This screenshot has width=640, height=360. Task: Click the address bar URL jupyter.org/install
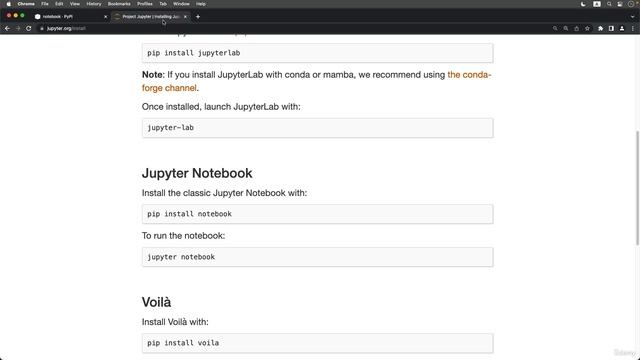[66, 29]
